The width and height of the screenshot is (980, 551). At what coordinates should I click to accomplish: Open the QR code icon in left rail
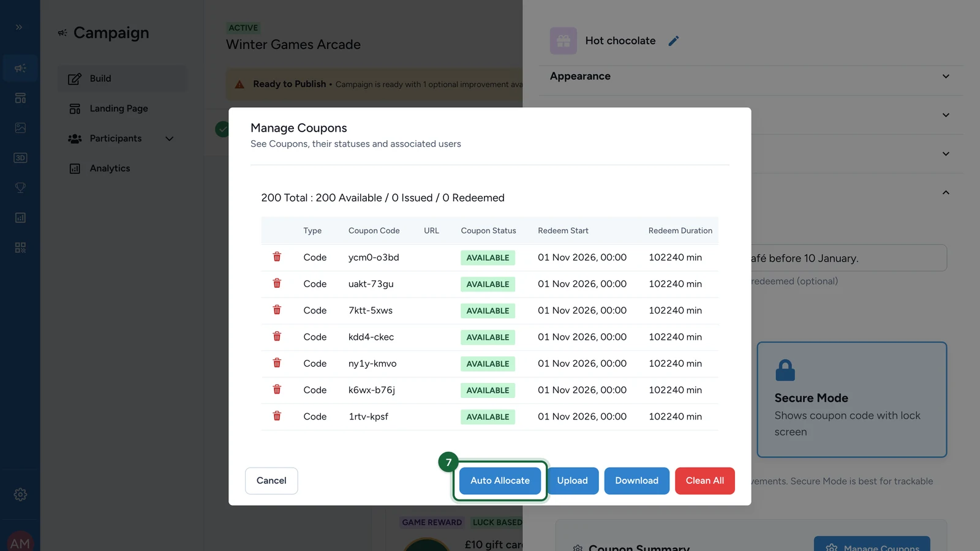pos(20,248)
